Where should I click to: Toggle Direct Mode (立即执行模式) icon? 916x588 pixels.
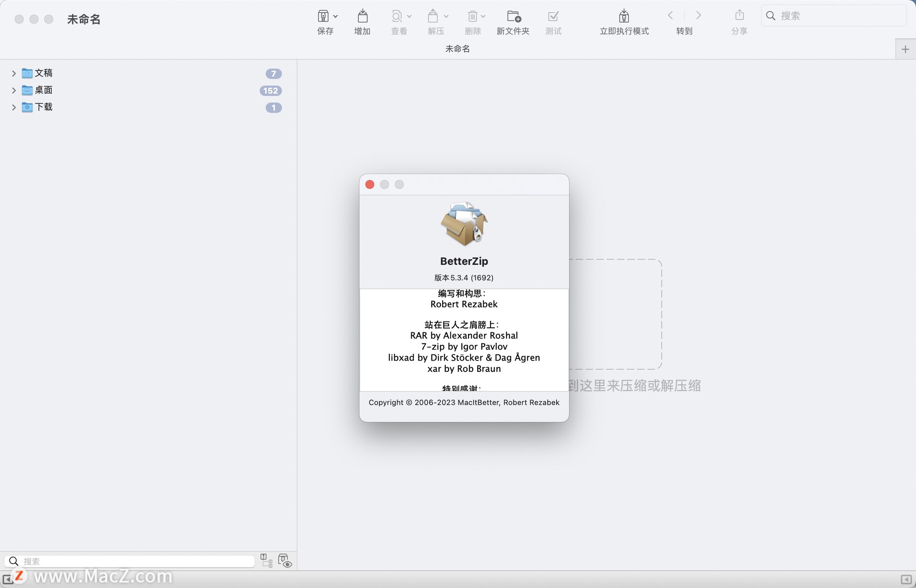624,16
